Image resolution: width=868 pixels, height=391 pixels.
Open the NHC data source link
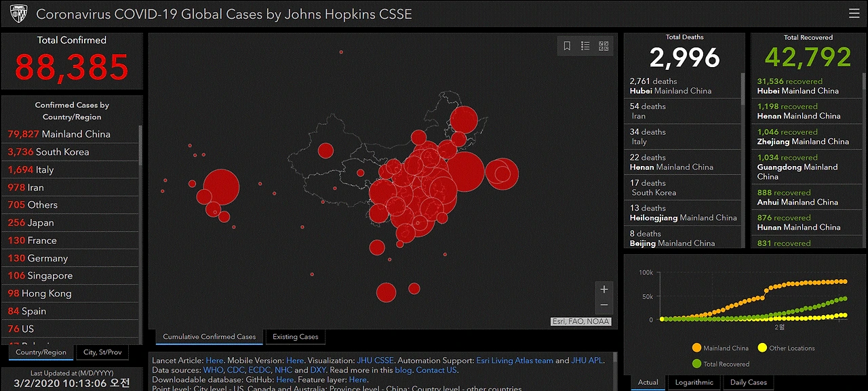(283, 370)
